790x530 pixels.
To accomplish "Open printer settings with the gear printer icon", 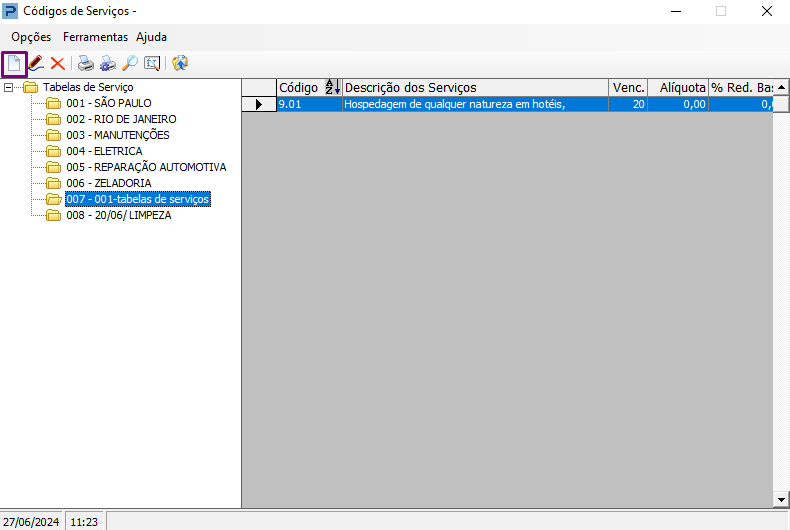I will tap(107, 63).
